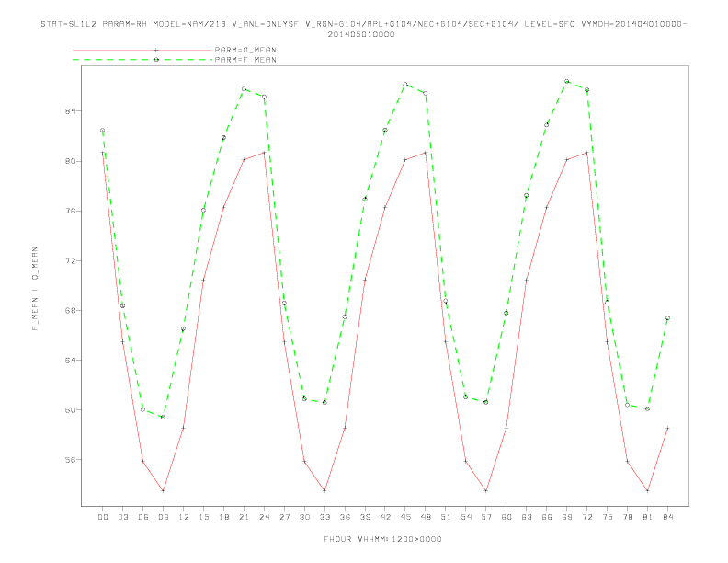This screenshot has width=728, height=563.
Task: Click the PARM=O_MEAN legend label
Action: [245, 50]
